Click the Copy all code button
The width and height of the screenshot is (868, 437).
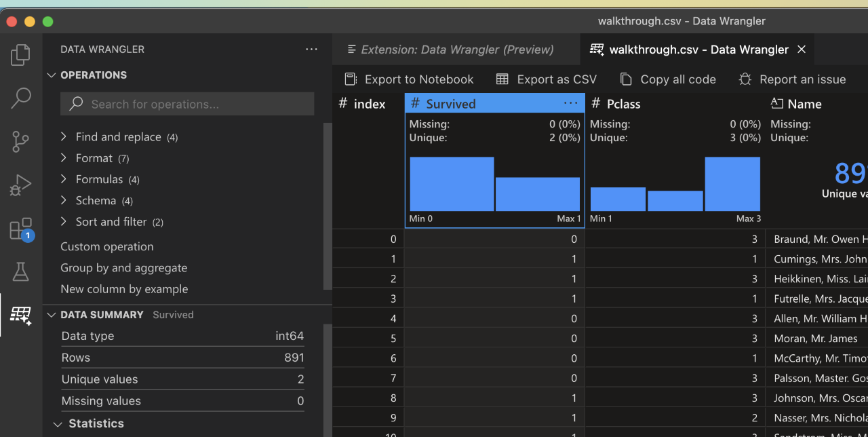click(667, 79)
